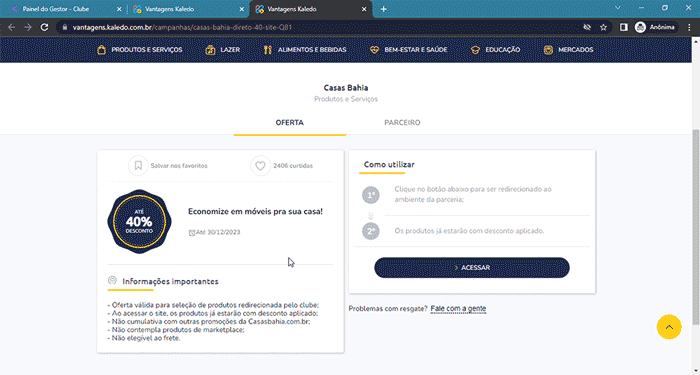Open Lazer menu
Screen dimensions: 700x375
tap(222, 50)
